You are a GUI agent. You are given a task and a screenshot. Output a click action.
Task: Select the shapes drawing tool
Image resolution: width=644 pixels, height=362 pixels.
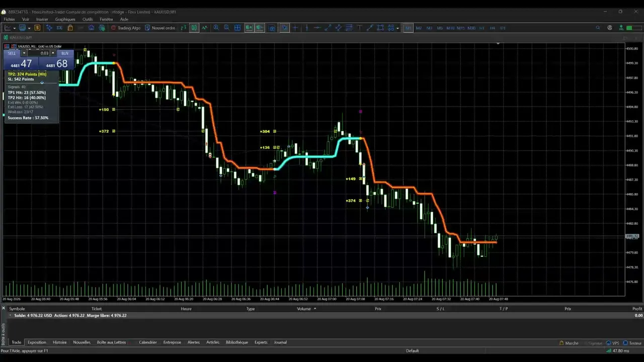pos(380,28)
